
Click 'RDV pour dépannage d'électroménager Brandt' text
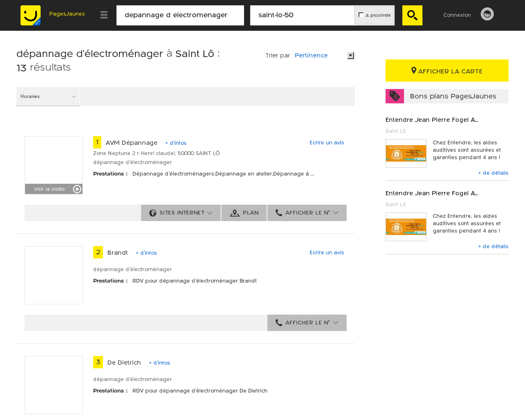click(x=194, y=281)
